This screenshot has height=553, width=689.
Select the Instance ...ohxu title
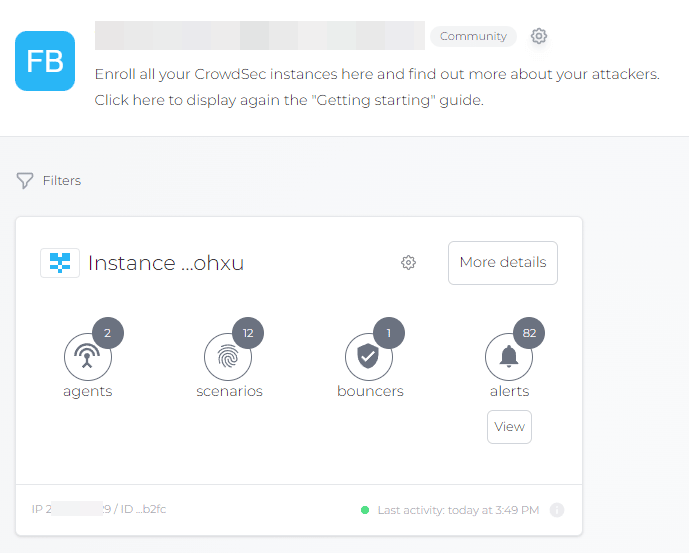coord(166,263)
